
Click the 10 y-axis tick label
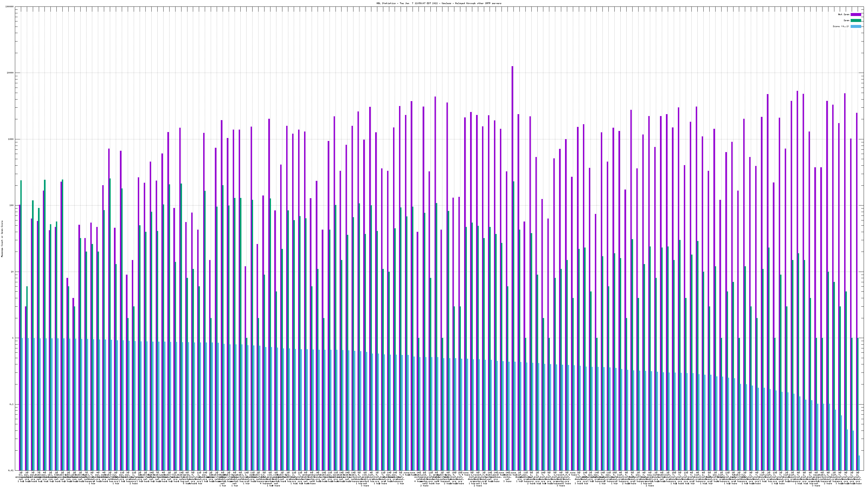12,272
